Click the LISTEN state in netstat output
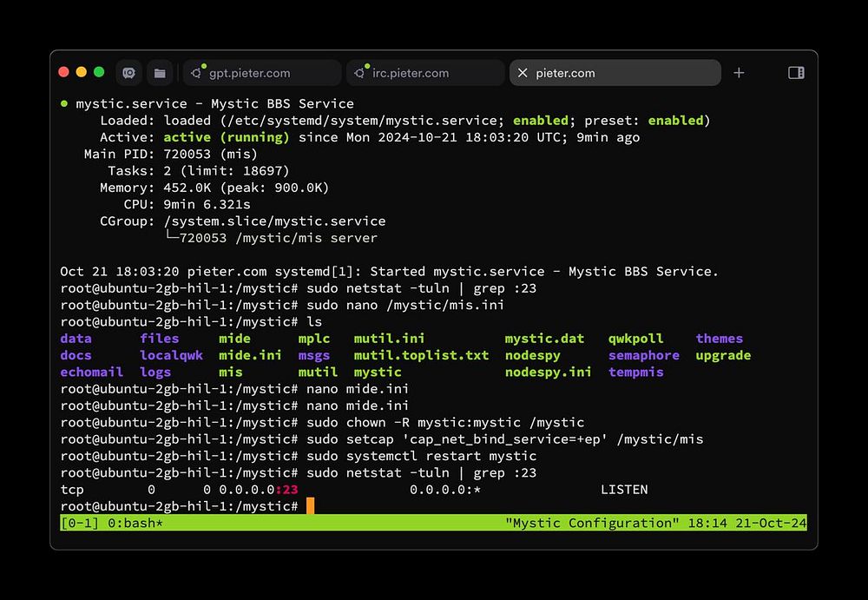This screenshot has height=600, width=868. (x=624, y=490)
